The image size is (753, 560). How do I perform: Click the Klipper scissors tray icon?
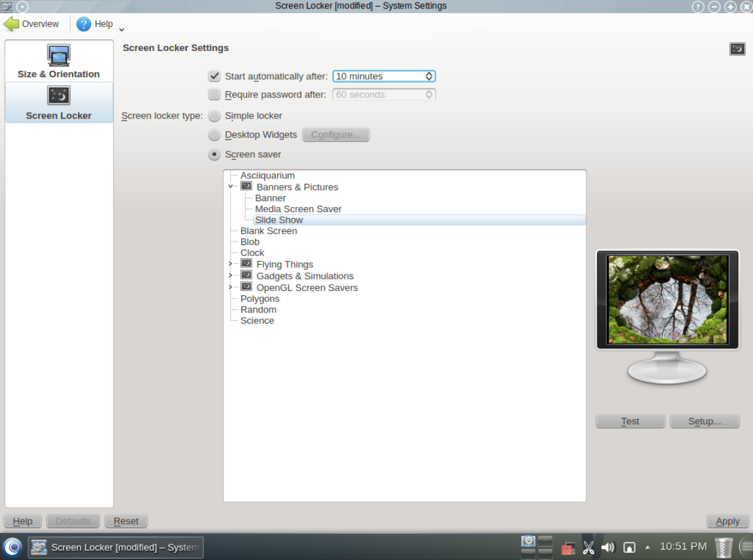pyautogui.click(x=589, y=547)
